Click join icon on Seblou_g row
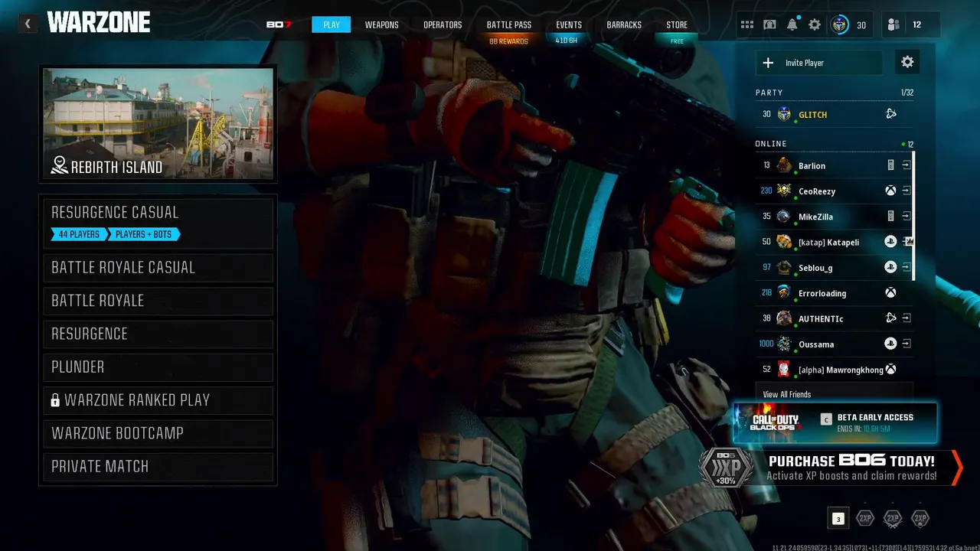980x551 pixels. [x=906, y=267]
